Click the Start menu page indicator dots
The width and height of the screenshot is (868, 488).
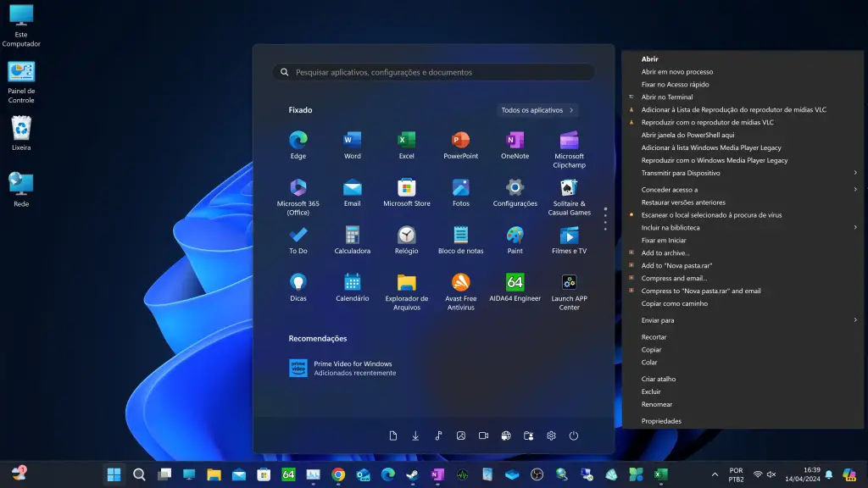[x=605, y=219]
